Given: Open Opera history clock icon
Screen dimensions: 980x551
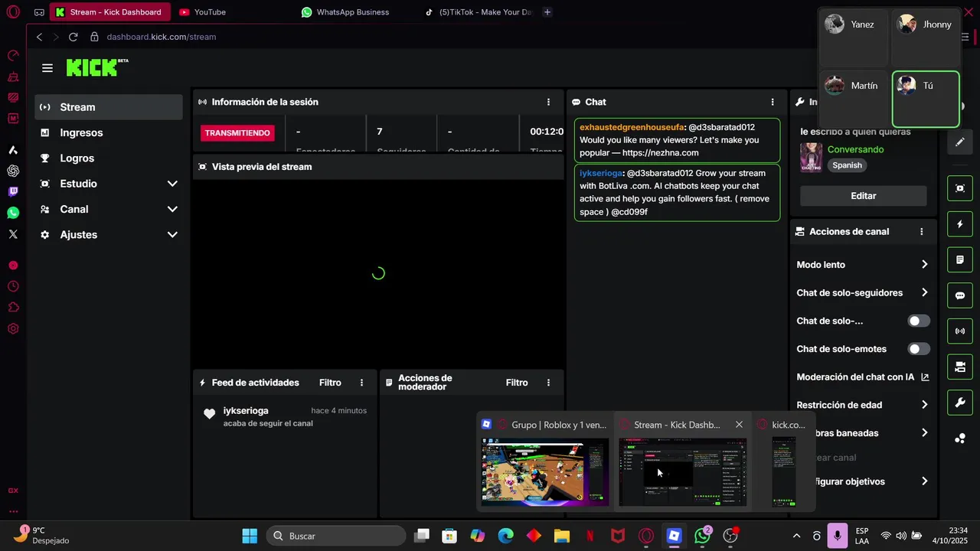Looking at the screenshot, I should (13, 286).
